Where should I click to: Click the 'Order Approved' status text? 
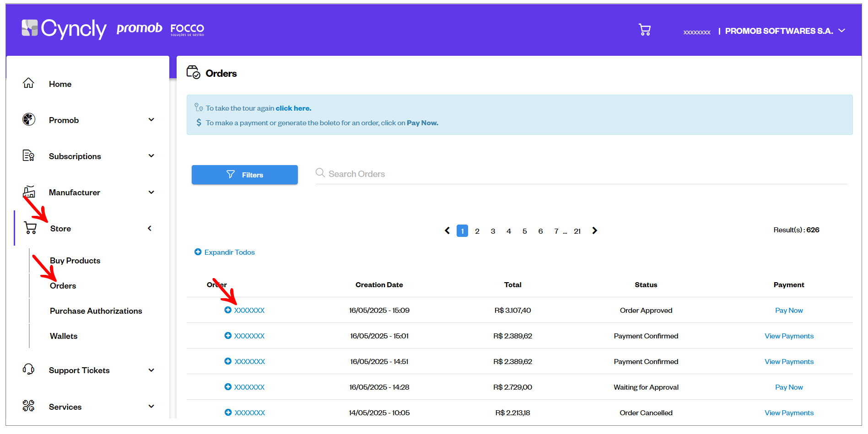[x=646, y=311]
